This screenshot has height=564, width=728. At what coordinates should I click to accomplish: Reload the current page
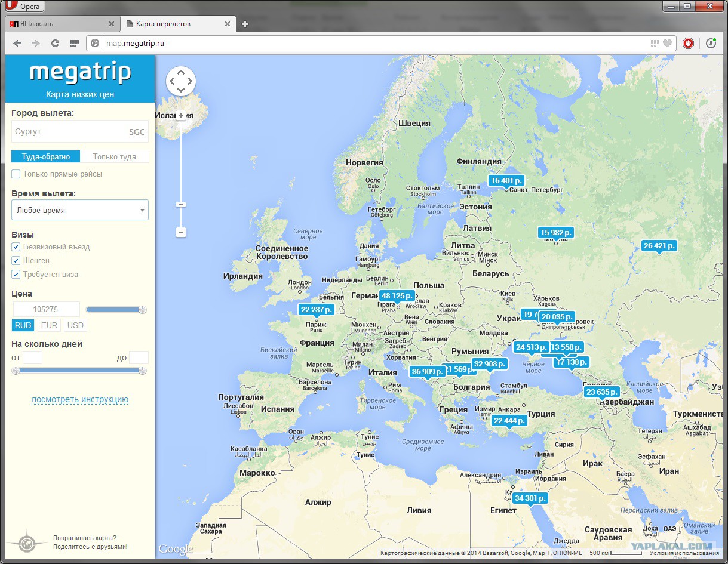click(55, 43)
